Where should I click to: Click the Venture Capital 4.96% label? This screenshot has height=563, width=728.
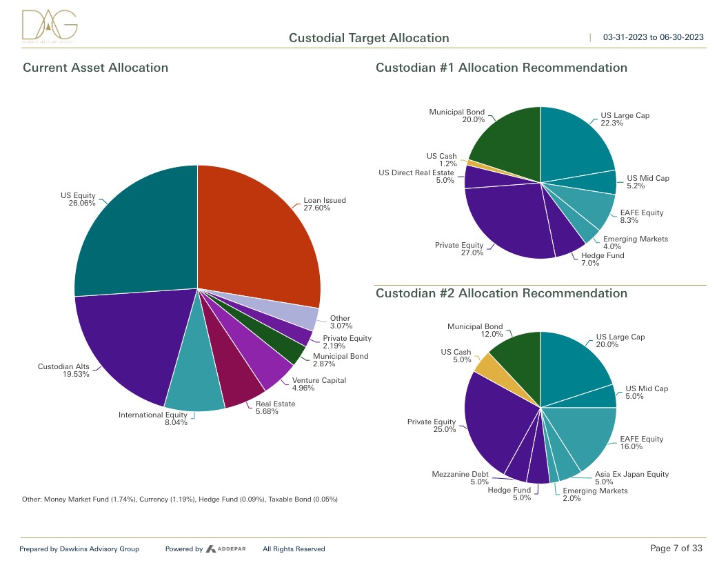pos(319,384)
